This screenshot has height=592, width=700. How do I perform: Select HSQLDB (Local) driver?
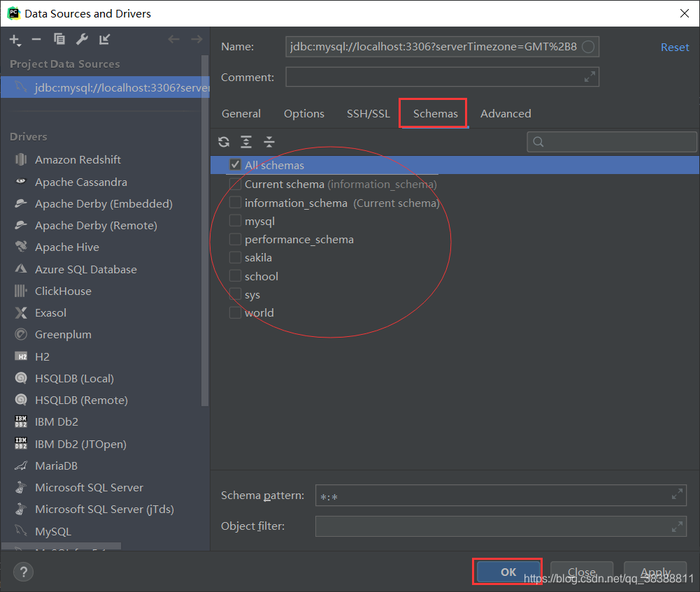(x=74, y=379)
